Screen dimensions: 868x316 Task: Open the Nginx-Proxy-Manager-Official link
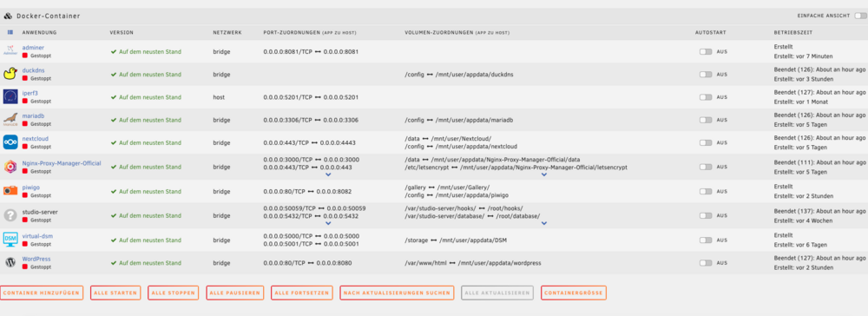pyautogui.click(x=62, y=163)
